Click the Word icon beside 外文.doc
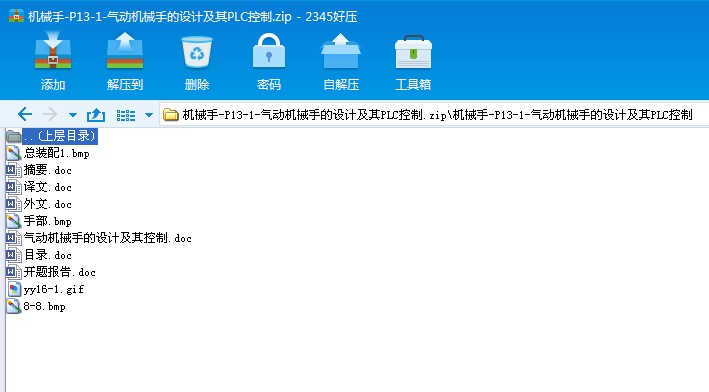 [x=14, y=204]
